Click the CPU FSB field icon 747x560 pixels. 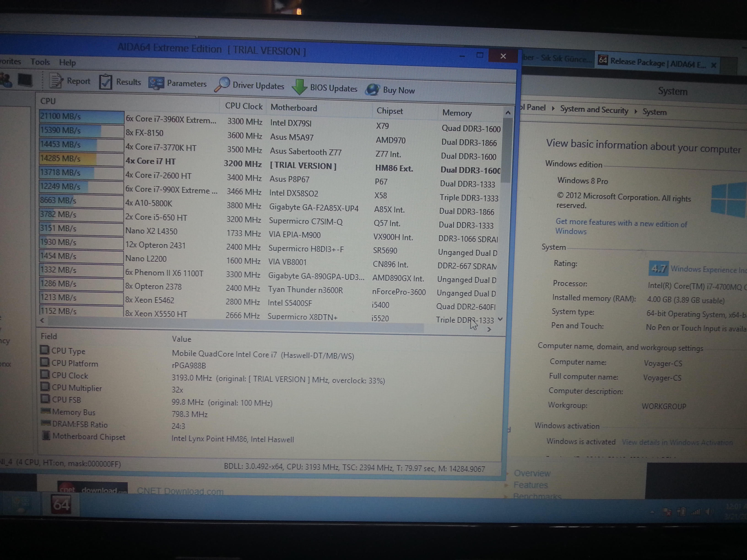click(45, 399)
